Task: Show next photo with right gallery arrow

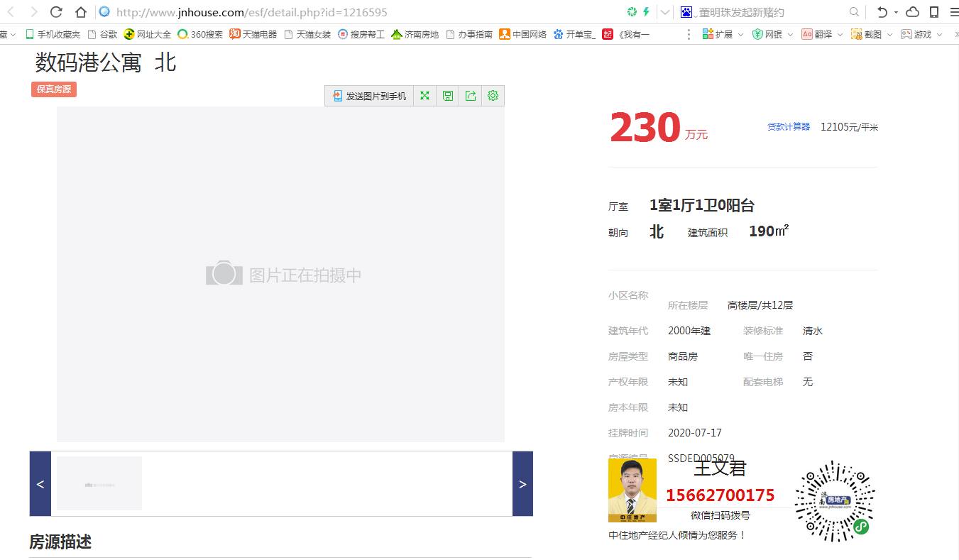Action: (x=522, y=484)
